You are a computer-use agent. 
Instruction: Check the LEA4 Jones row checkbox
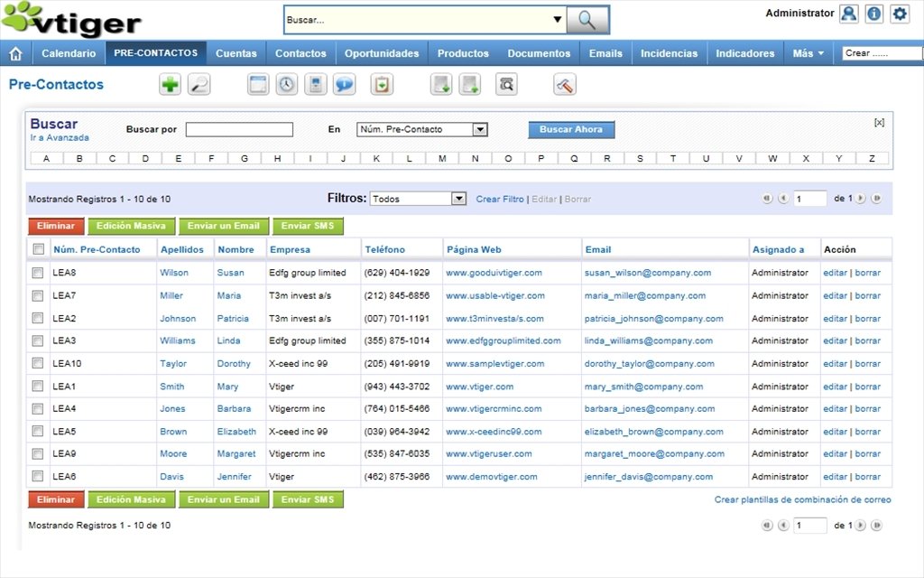click(38, 409)
